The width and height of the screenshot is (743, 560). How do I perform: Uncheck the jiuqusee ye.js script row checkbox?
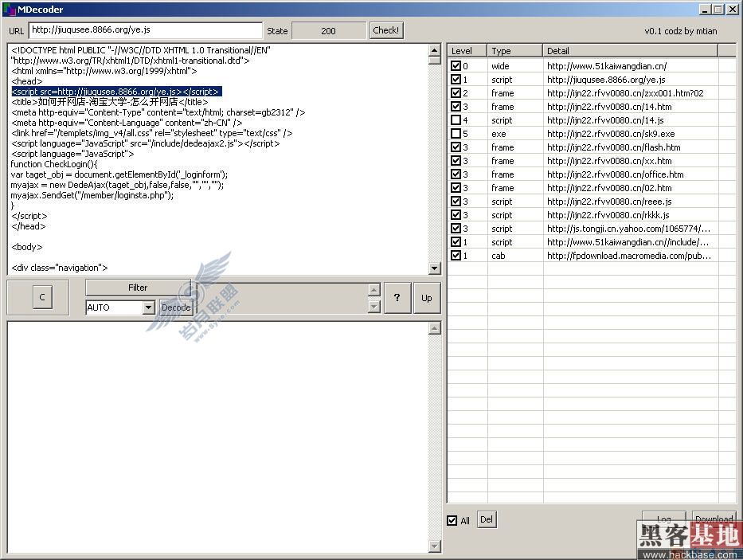pos(456,79)
